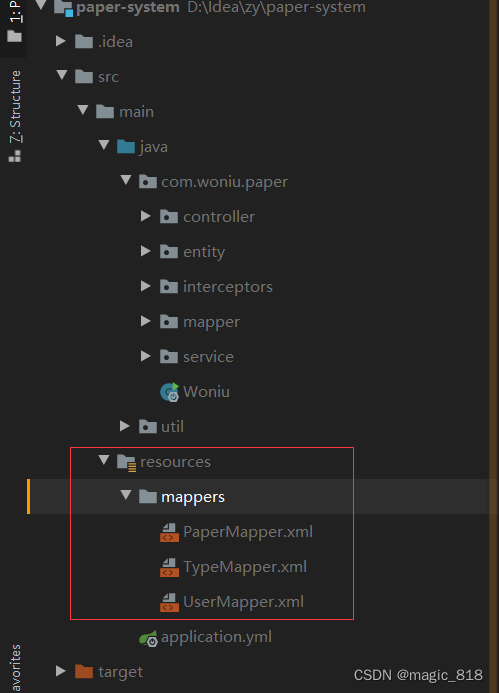Click the resources root folder icon
Viewport: 499px width, 693px height.
126,463
